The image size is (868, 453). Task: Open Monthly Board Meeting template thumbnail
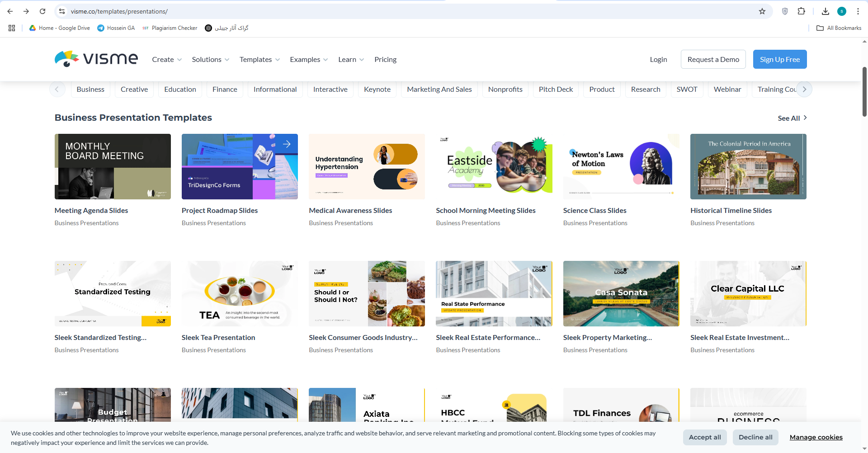point(113,166)
